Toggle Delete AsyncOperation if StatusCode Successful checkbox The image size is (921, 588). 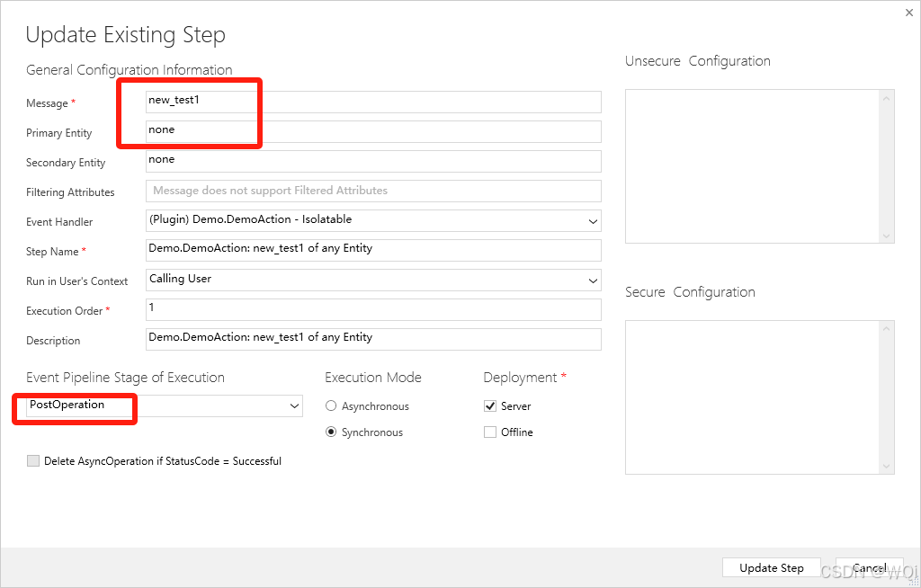pyautogui.click(x=33, y=461)
